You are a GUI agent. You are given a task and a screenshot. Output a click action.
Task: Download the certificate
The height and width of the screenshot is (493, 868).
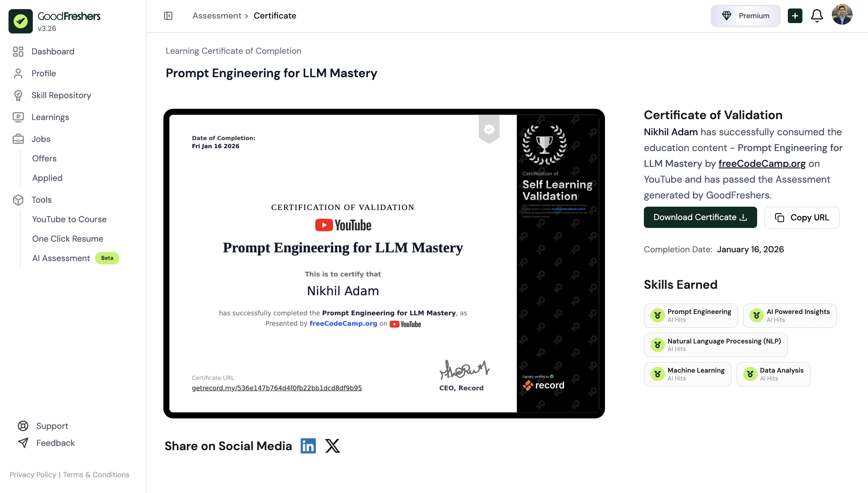click(700, 217)
